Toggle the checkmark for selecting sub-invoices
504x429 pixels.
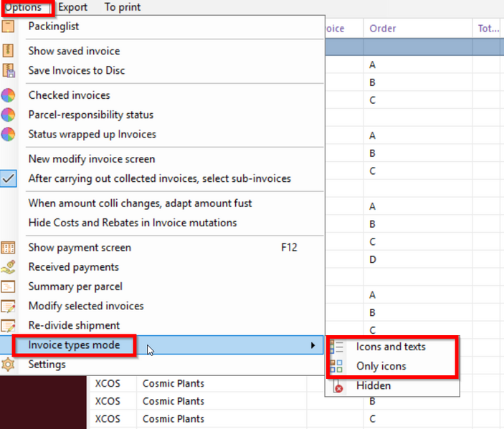click(x=8, y=178)
